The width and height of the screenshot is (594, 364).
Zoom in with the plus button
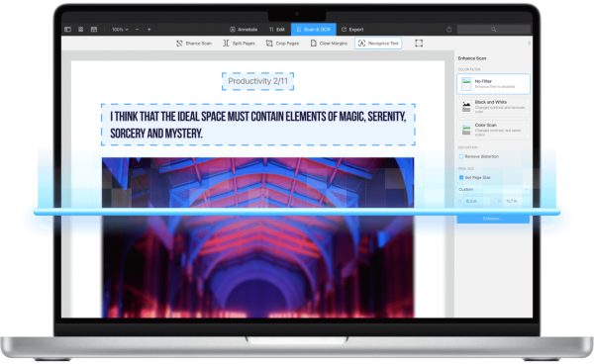[149, 29]
